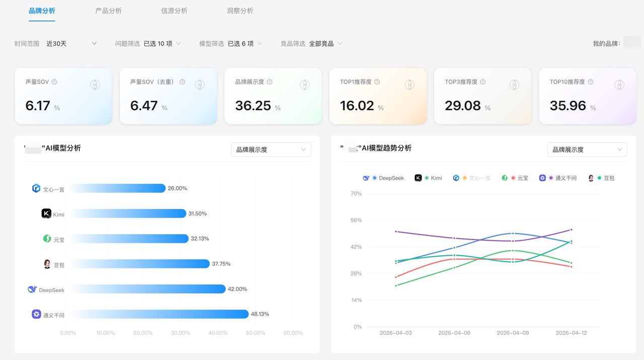644x360 pixels.
Task: Toggle 豆包 series in trend legend
Action: (601, 178)
